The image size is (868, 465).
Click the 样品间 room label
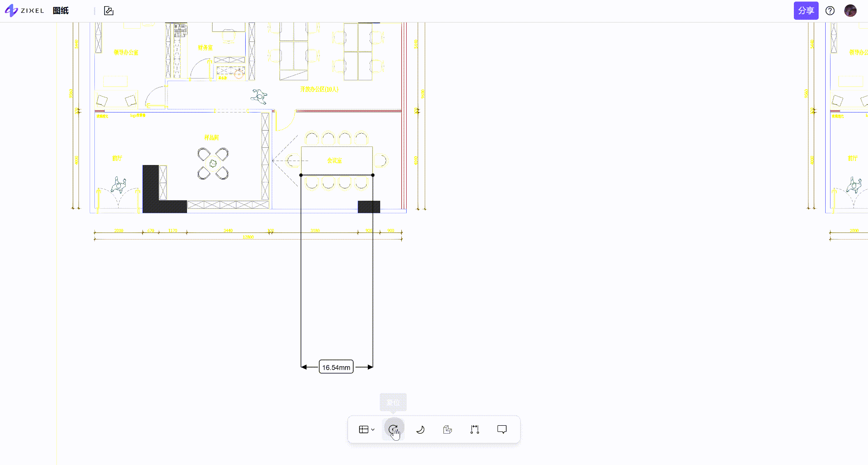click(x=212, y=138)
